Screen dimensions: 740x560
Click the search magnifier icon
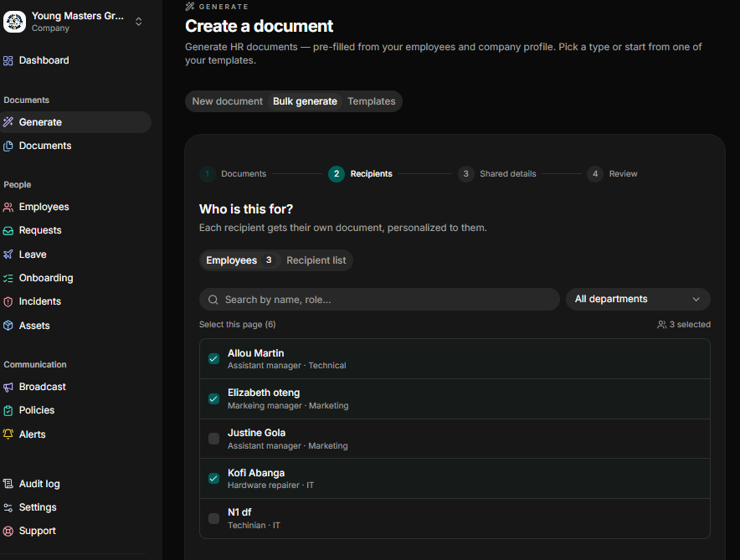213,300
